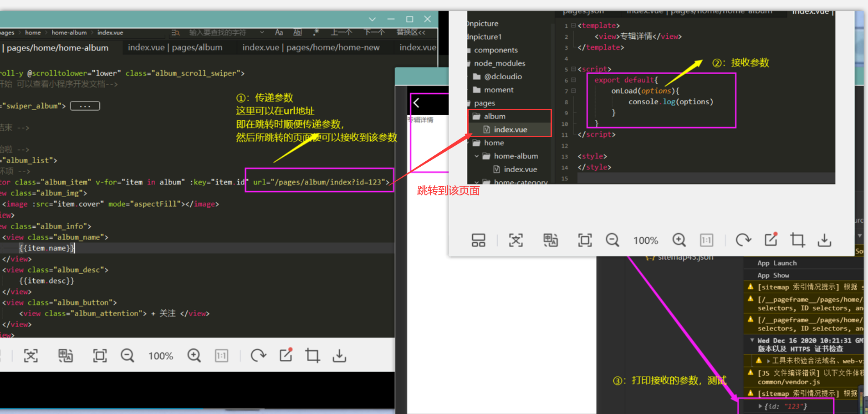Open thumbnail grid view in right viewer toolbar
868x414 pixels.
click(x=478, y=240)
